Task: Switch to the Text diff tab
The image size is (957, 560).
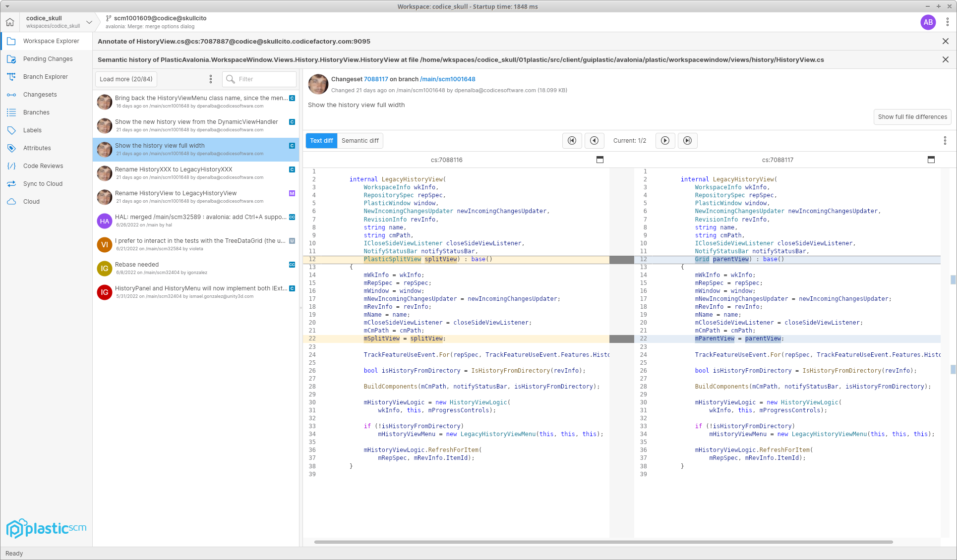Action: click(321, 140)
